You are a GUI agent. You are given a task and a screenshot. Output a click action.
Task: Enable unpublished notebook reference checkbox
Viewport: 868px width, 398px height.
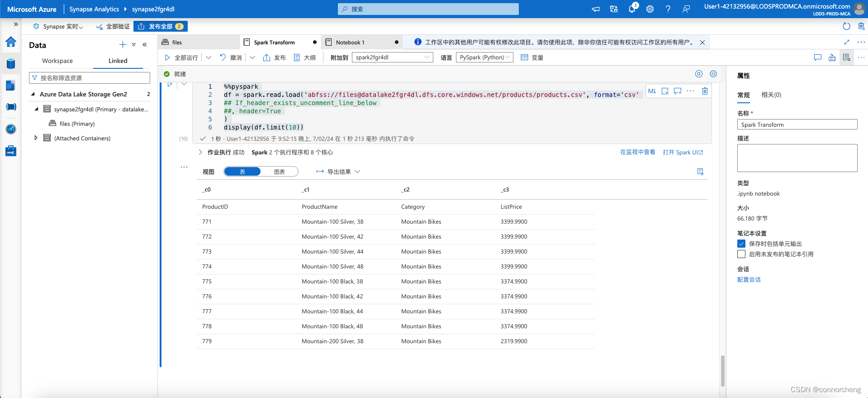741,254
